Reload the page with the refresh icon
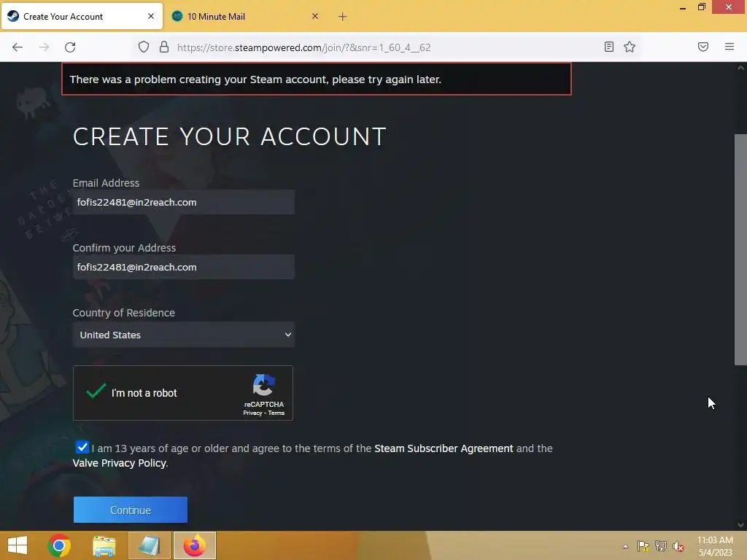This screenshot has width=747, height=560. coord(70,47)
